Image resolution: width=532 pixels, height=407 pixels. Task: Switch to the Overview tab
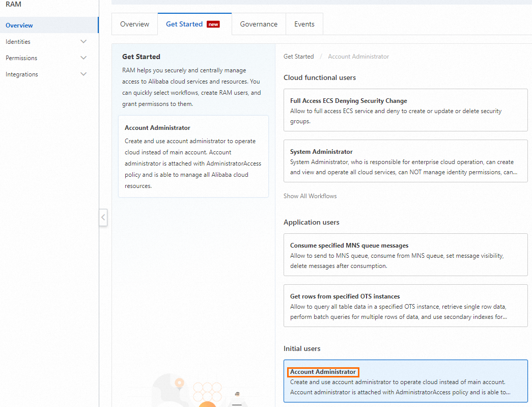(x=135, y=24)
